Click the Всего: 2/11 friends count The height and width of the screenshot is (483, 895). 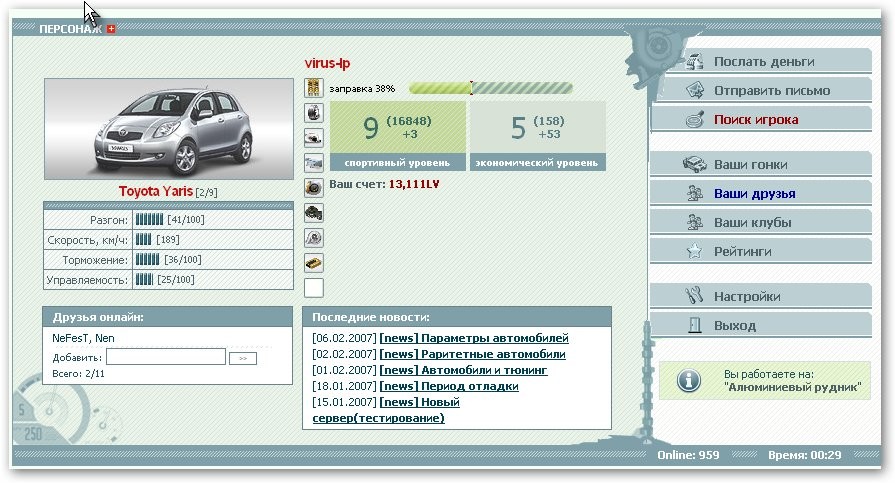pyautogui.click(x=78, y=374)
